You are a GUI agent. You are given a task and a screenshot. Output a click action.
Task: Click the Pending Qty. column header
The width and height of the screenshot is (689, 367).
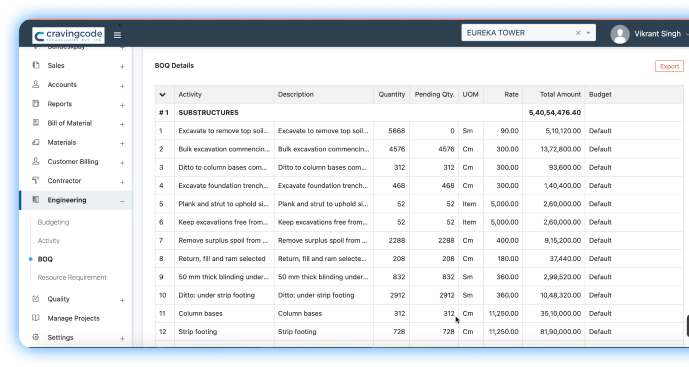(x=434, y=94)
